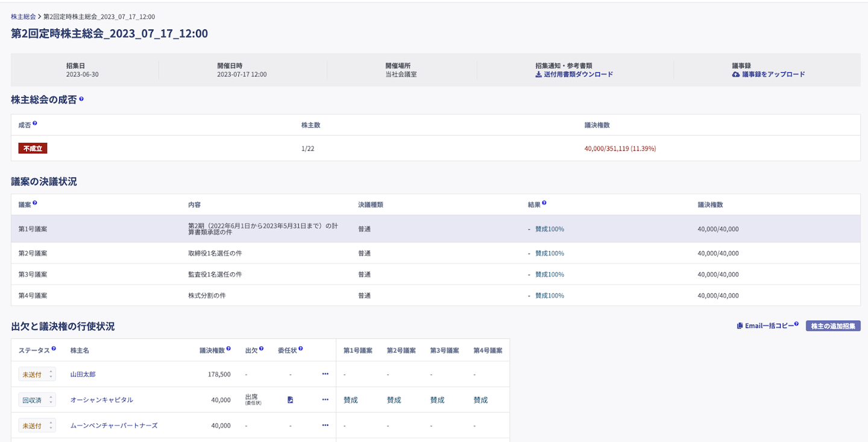Download 送付用書類 documents
Viewport: 868px width, 442px height.
coord(574,75)
